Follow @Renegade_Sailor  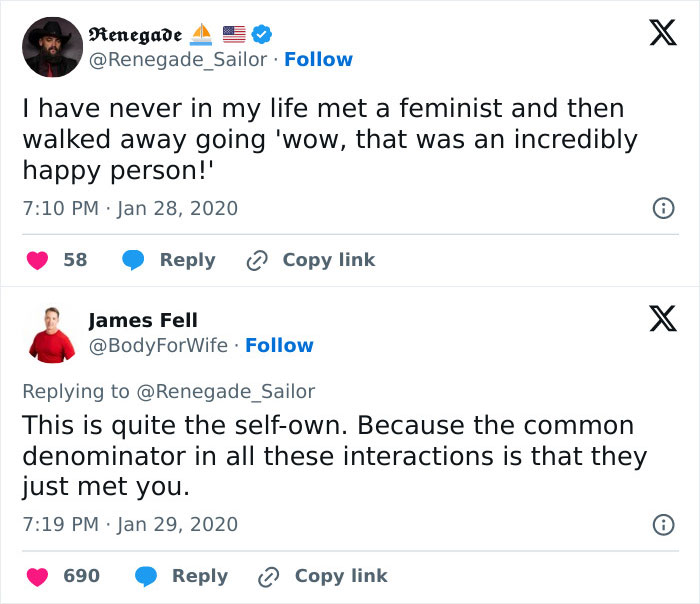click(x=318, y=60)
